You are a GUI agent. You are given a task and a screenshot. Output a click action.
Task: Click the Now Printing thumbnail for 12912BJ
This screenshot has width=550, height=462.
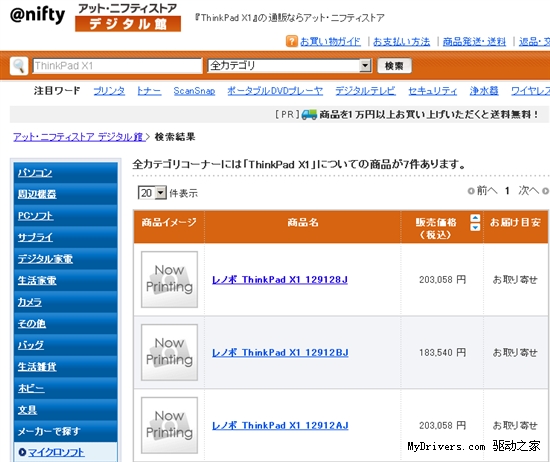tap(169, 353)
